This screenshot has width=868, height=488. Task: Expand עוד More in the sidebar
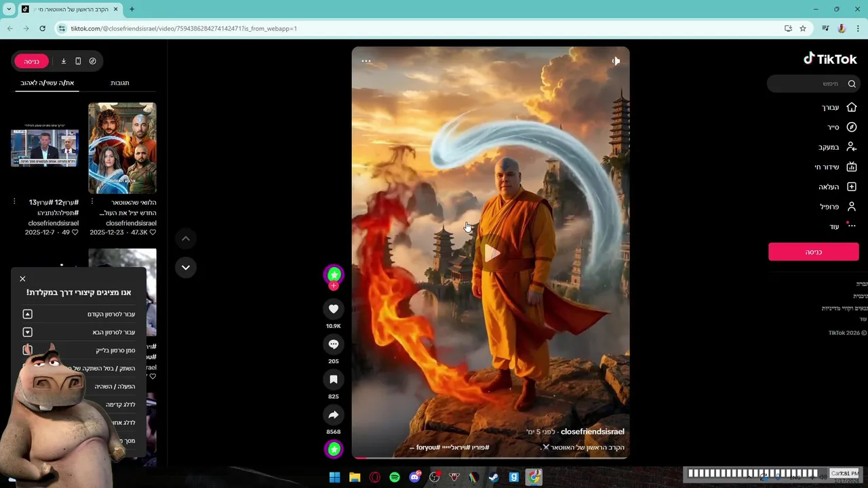pos(843,226)
